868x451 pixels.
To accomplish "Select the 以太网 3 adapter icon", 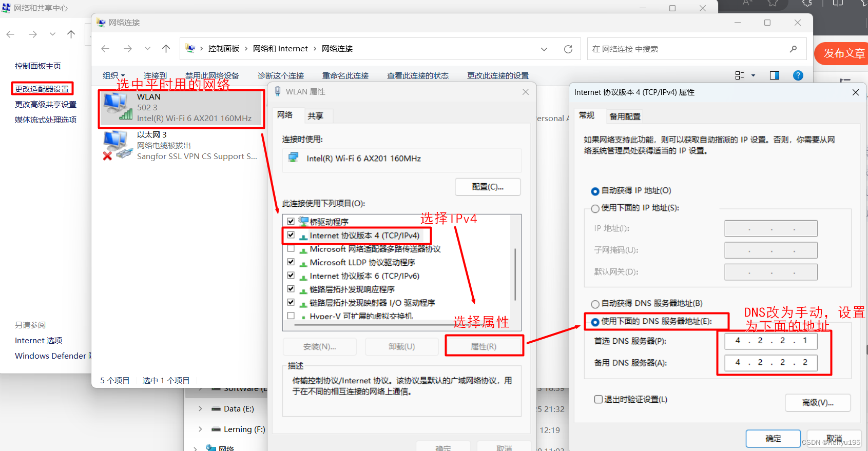I will click(x=118, y=145).
